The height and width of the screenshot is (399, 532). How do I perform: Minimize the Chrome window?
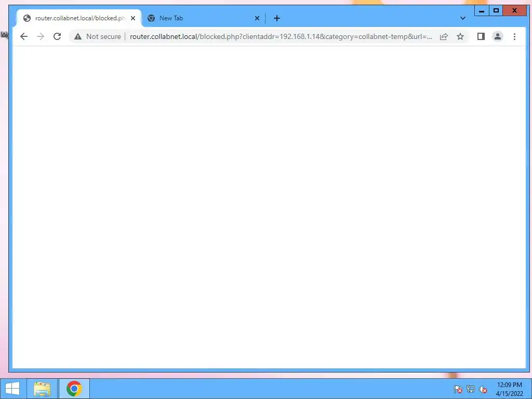click(x=482, y=10)
